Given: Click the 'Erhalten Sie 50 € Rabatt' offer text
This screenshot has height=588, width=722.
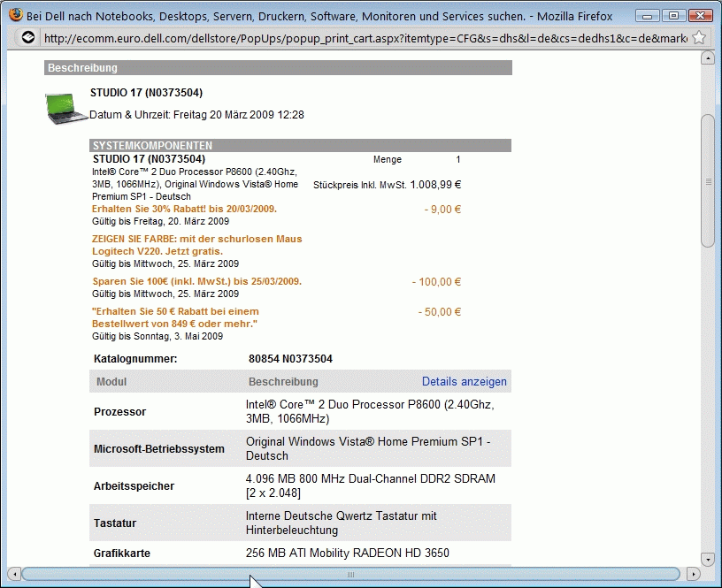Looking at the screenshot, I should click(175, 317).
